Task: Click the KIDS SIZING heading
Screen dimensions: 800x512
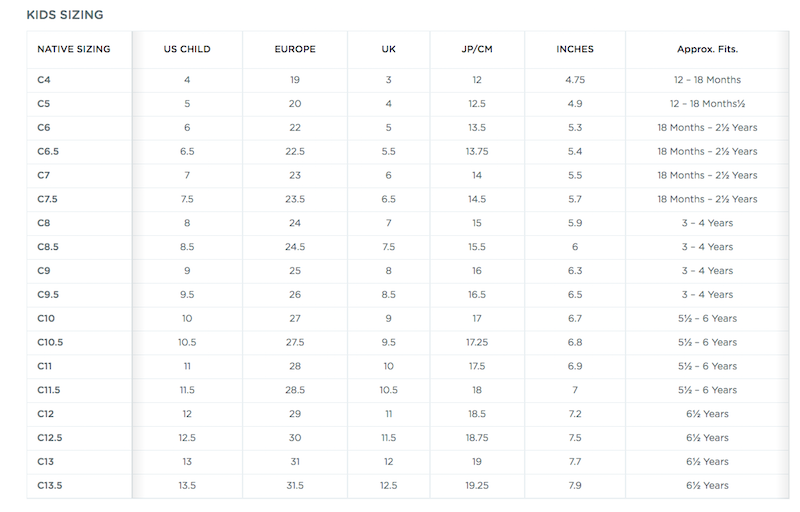Action: pos(65,15)
